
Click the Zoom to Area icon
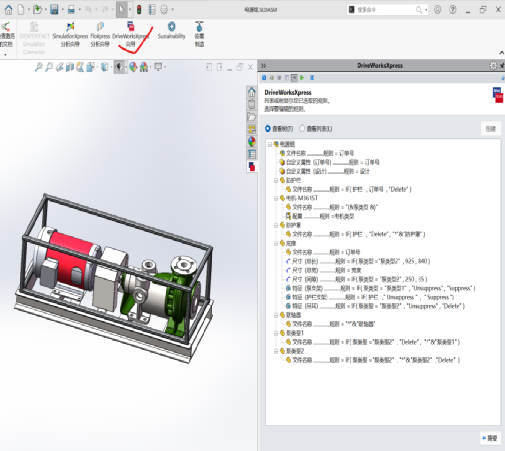point(49,67)
